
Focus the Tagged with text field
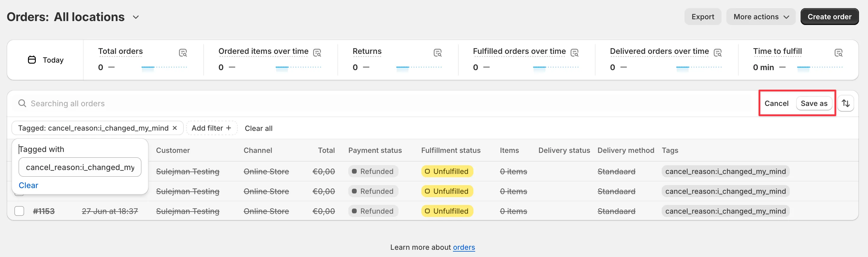pyautogui.click(x=80, y=167)
